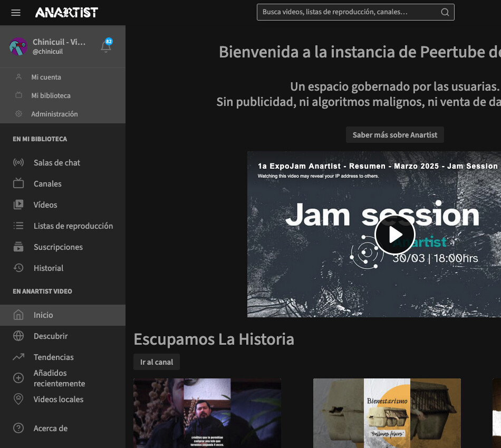Screen dimensions: 501x448
Task: Click the Chinicuil user avatar
Action: tap(18, 47)
